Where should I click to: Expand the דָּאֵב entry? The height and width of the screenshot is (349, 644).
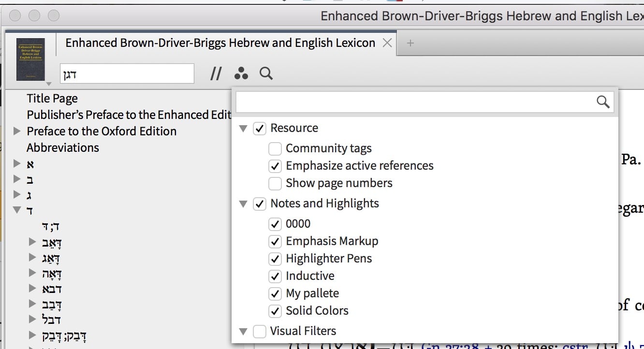click(32, 241)
